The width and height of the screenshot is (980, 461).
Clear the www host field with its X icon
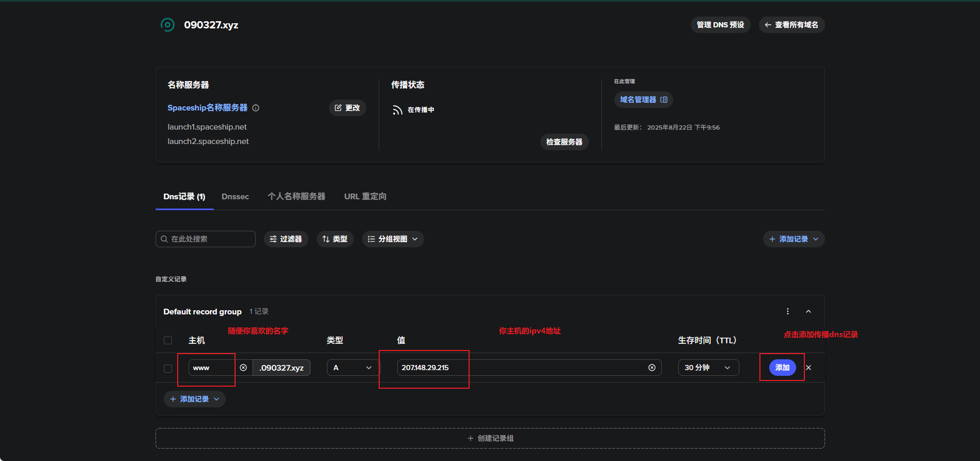[243, 368]
